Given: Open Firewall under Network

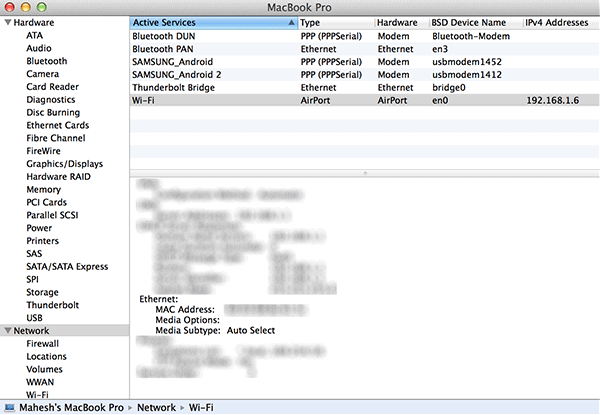Looking at the screenshot, I should coord(42,343).
